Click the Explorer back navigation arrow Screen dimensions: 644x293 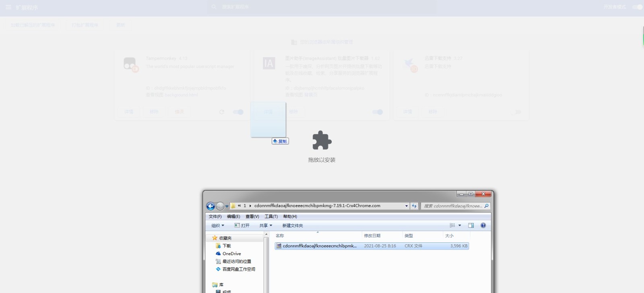(210, 206)
